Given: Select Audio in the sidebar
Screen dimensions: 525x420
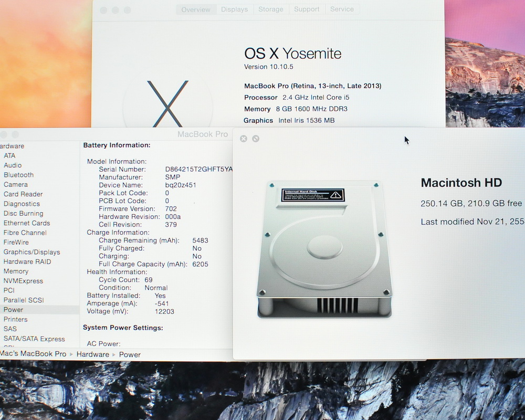Looking at the screenshot, I should click(13, 165).
